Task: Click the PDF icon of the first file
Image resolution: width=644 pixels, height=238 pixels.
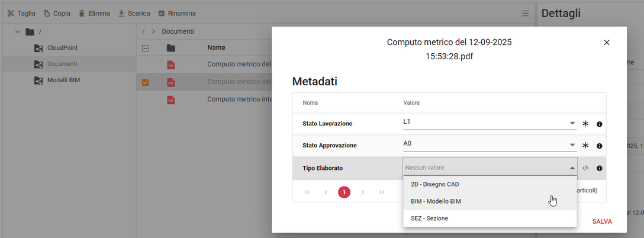Action: click(x=171, y=65)
